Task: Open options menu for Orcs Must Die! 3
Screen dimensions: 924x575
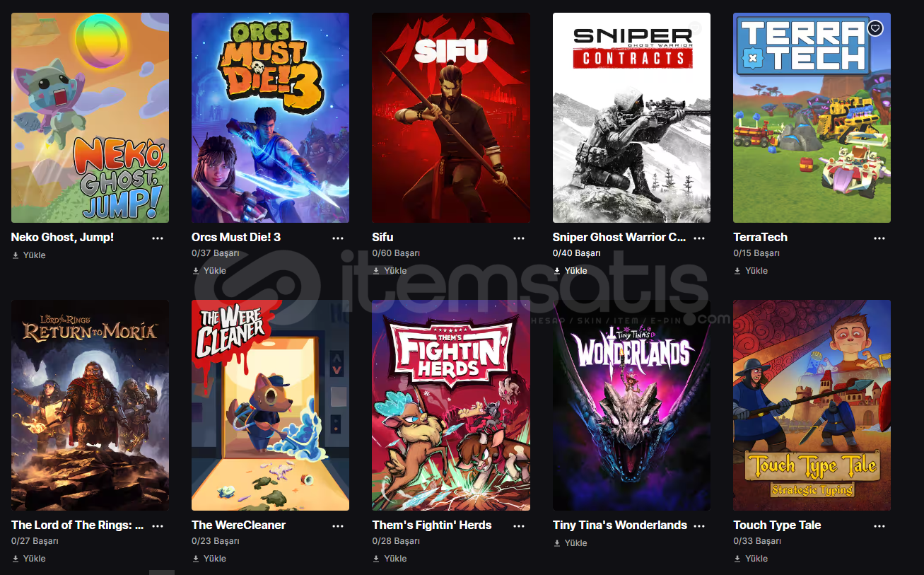Action: click(338, 238)
